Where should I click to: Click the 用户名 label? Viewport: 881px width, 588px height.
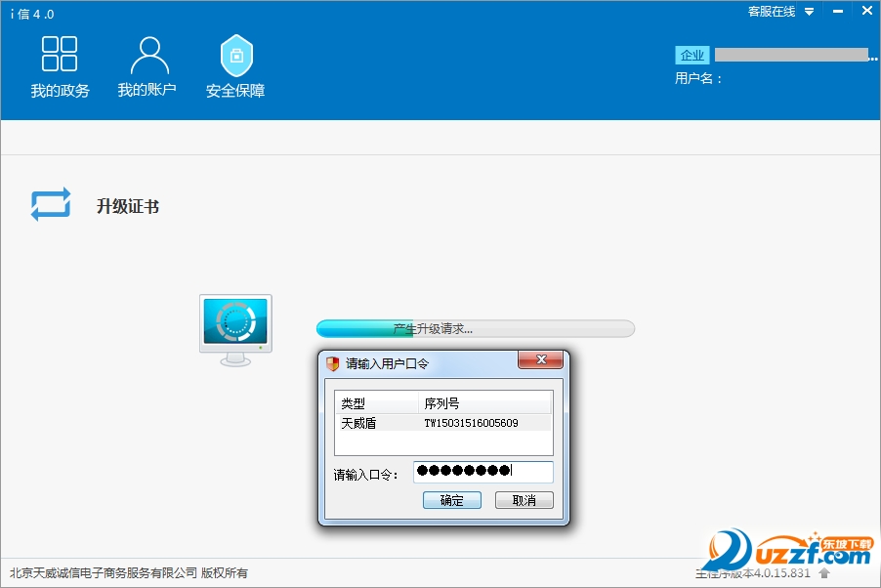(697, 78)
